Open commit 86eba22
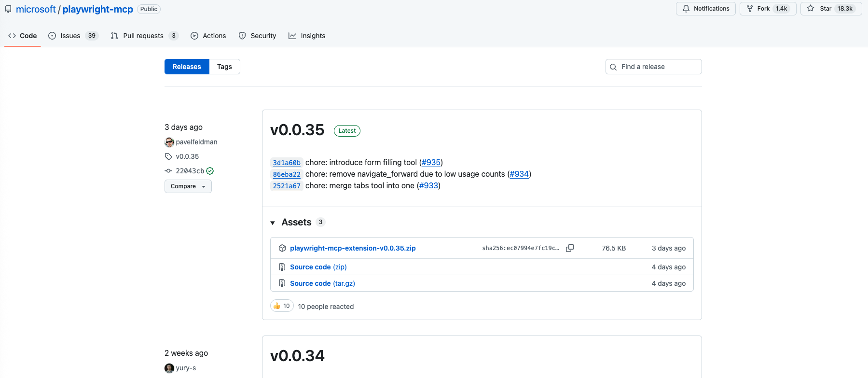Screen dimensions: 868x378 coord(287,174)
